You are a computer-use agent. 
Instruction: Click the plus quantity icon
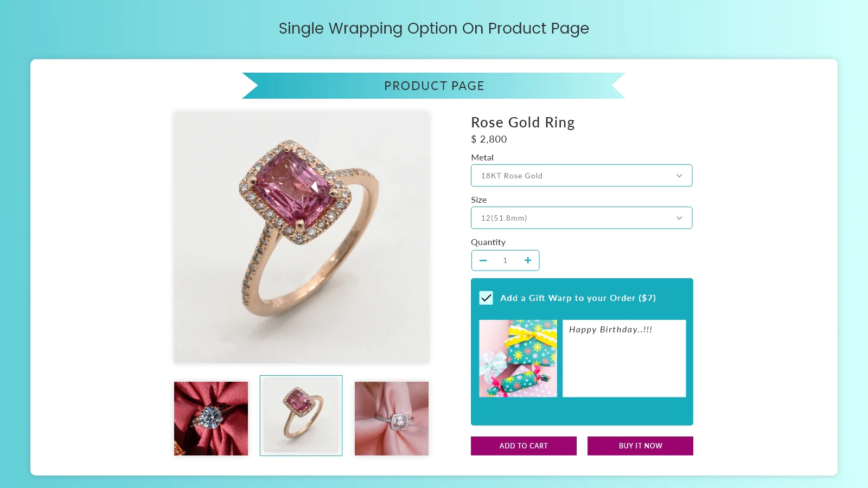(528, 260)
